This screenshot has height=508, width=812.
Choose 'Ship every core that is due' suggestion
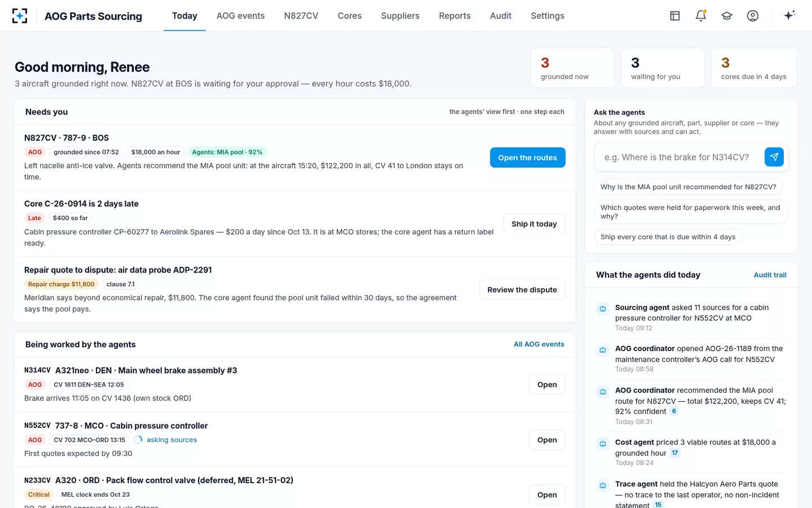[x=668, y=237]
